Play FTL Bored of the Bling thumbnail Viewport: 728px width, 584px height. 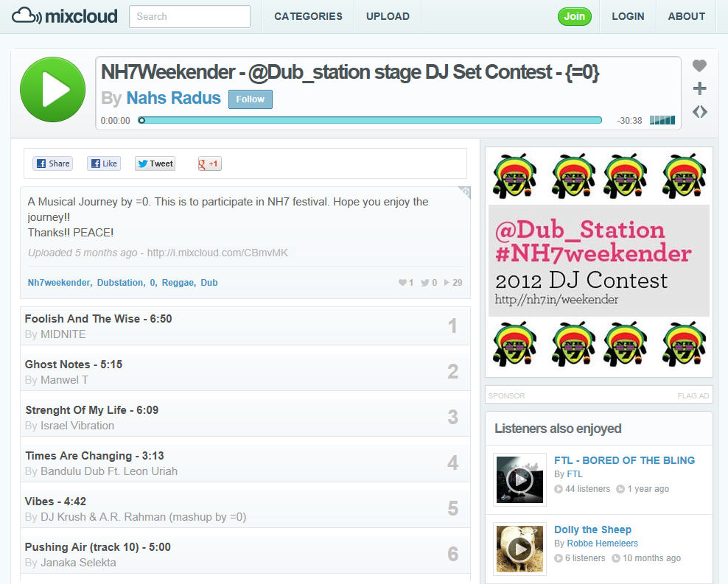[x=519, y=479]
